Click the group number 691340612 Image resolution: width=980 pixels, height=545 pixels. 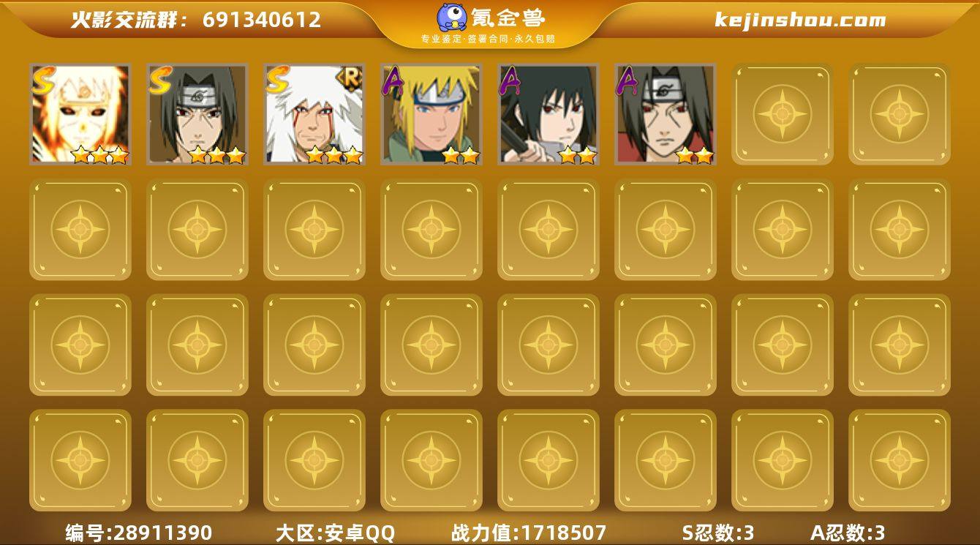pos(262,20)
